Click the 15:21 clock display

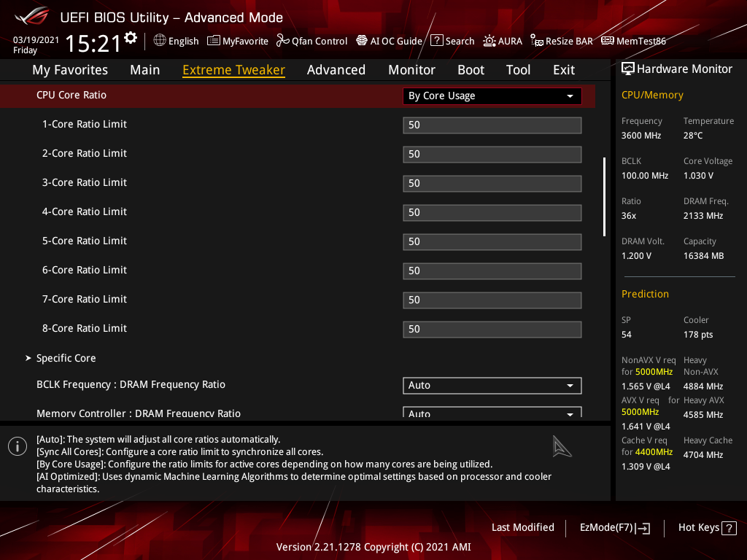tap(93, 44)
